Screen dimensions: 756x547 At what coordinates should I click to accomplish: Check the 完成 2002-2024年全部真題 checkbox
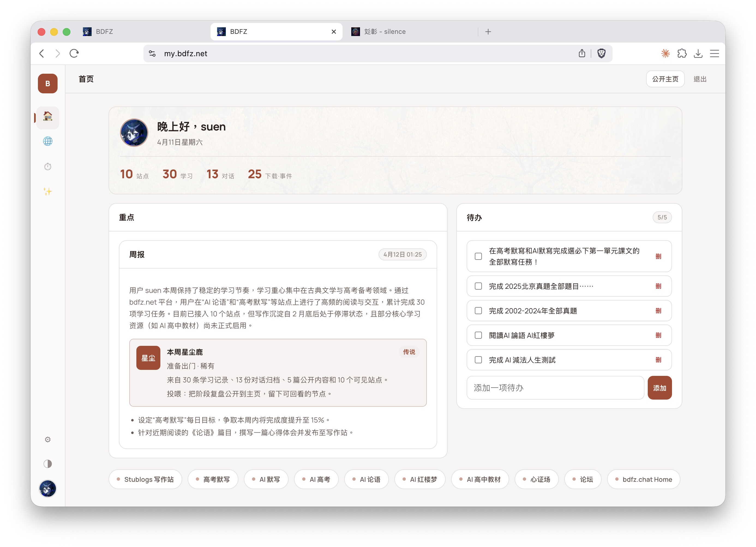(478, 311)
